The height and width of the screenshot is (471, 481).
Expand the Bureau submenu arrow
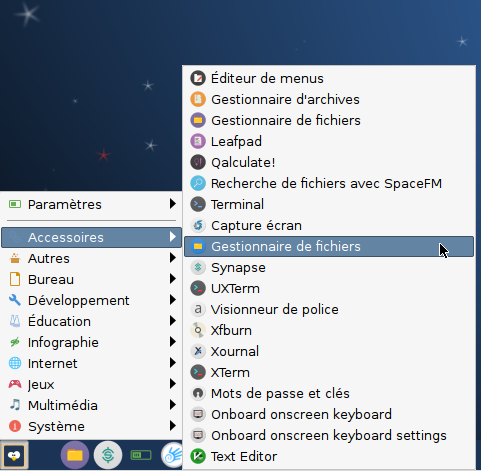(172, 279)
